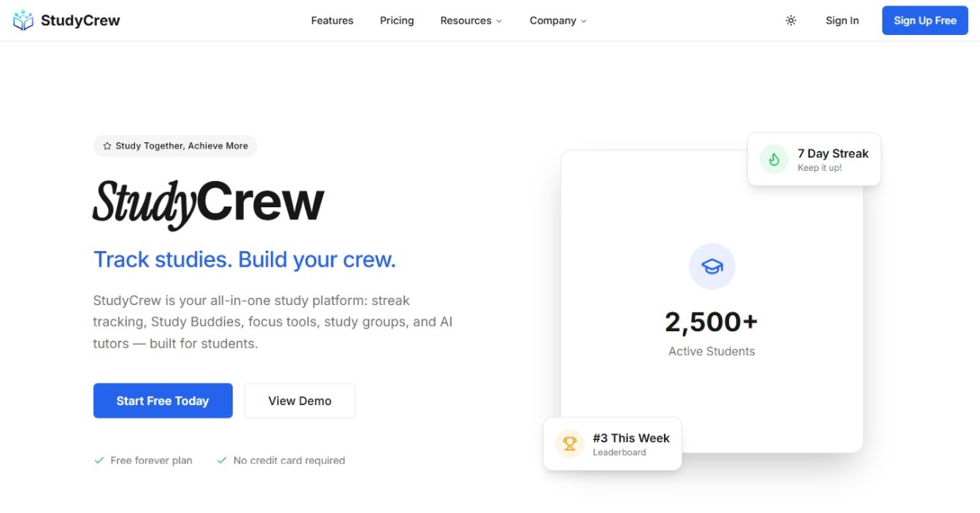Click the checkmark beside No credit card required
This screenshot has height=513, width=980.
click(x=222, y=461)
